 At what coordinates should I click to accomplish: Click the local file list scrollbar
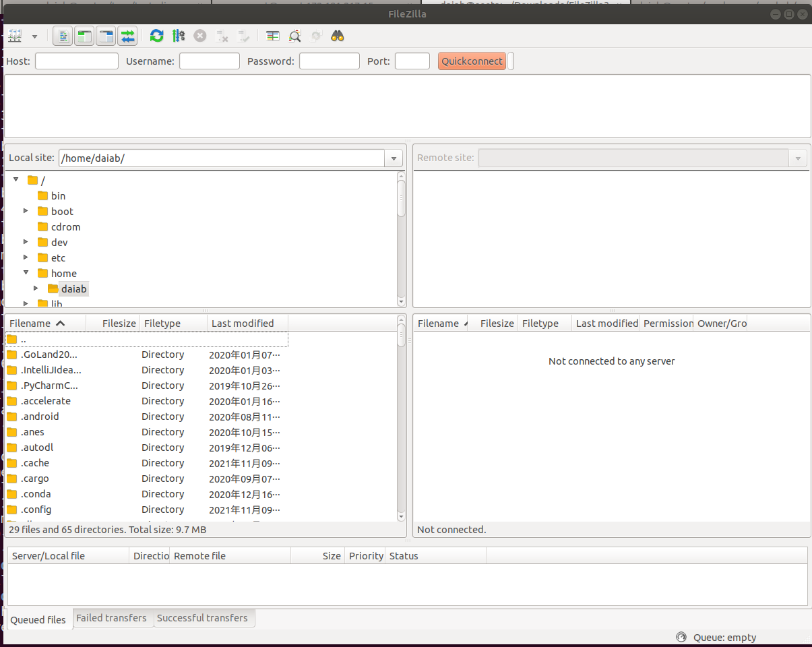click(x=401, y=431)
